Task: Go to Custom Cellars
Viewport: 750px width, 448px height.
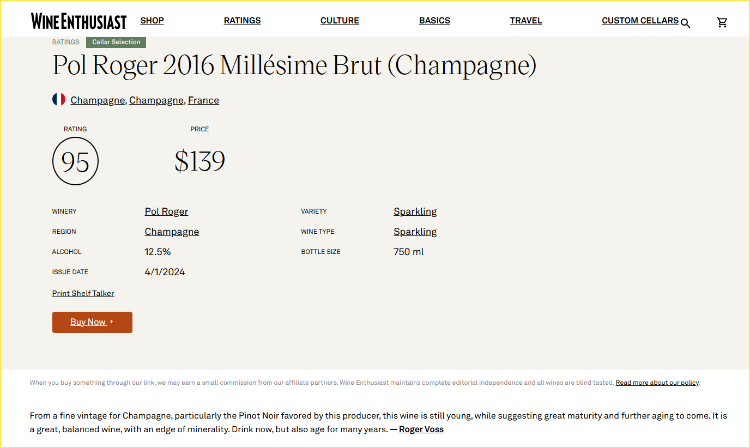Action: (640, 20)
